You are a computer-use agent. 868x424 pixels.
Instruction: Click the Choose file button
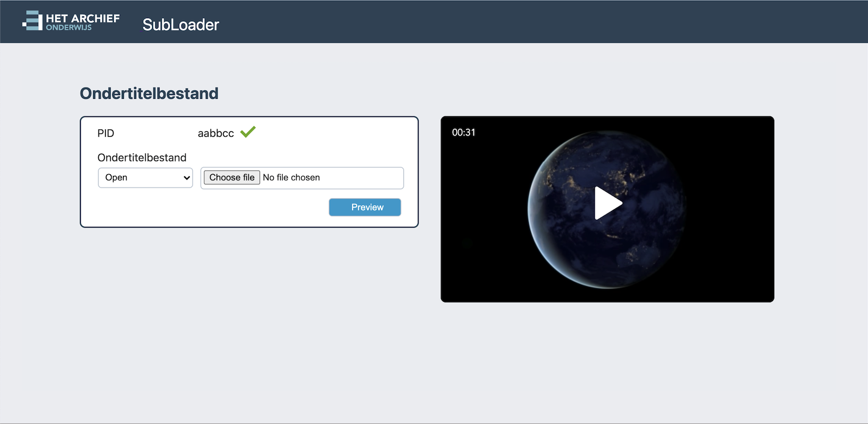click(x=232, y=177)
